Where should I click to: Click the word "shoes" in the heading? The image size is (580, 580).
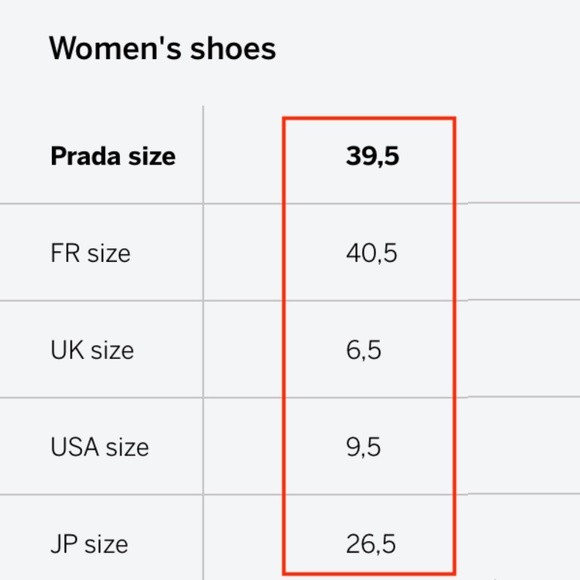pyautogui.click(x=233, y=48)
